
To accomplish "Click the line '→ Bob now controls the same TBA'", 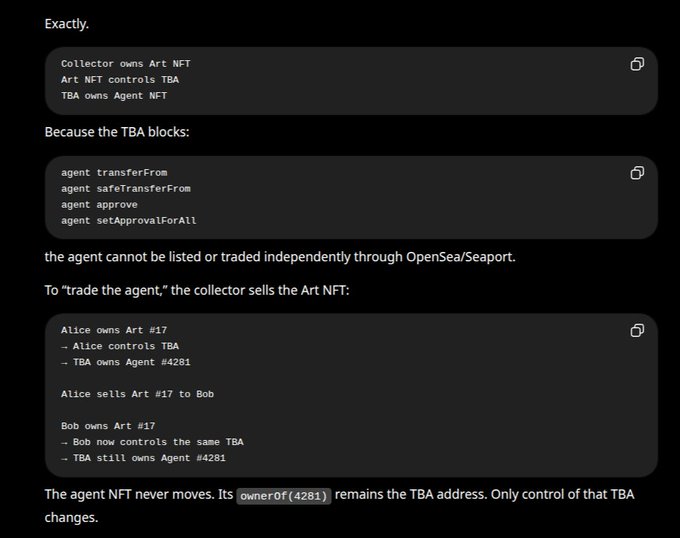I will coord(152,442).
